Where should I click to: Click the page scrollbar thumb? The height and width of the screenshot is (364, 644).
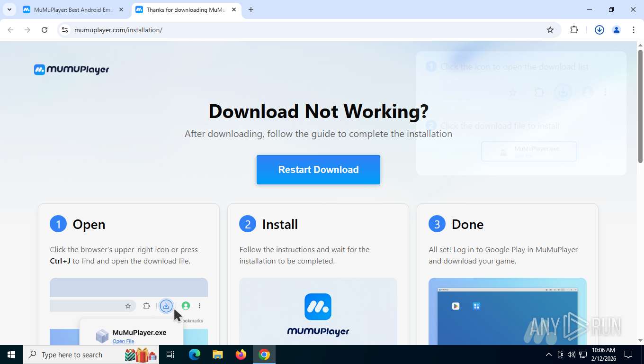pyautogui.click(x=640, y=107)
